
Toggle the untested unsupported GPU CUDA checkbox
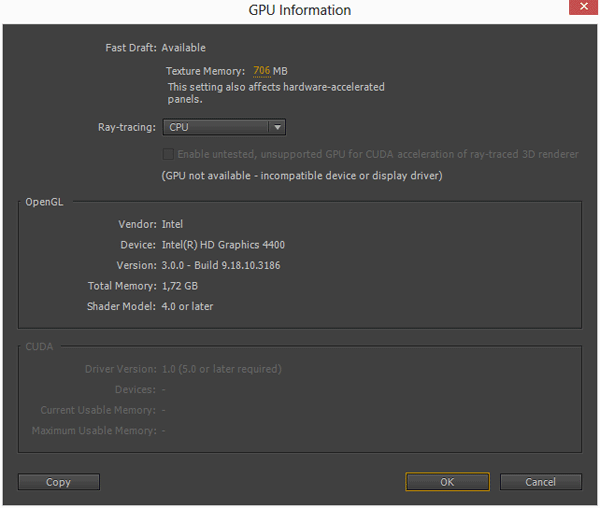click(x=168, y=154)
